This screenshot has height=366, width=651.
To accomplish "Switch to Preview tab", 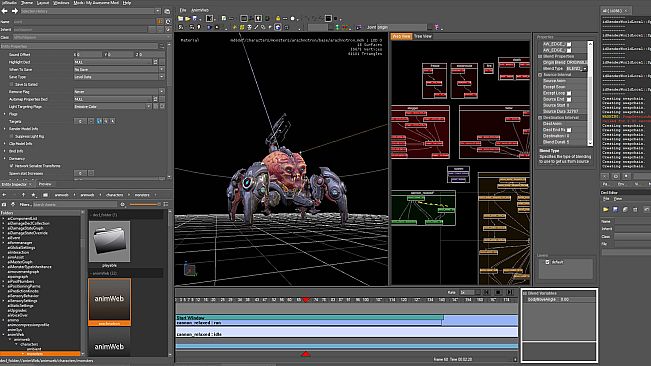I will [x=45, y=184].
